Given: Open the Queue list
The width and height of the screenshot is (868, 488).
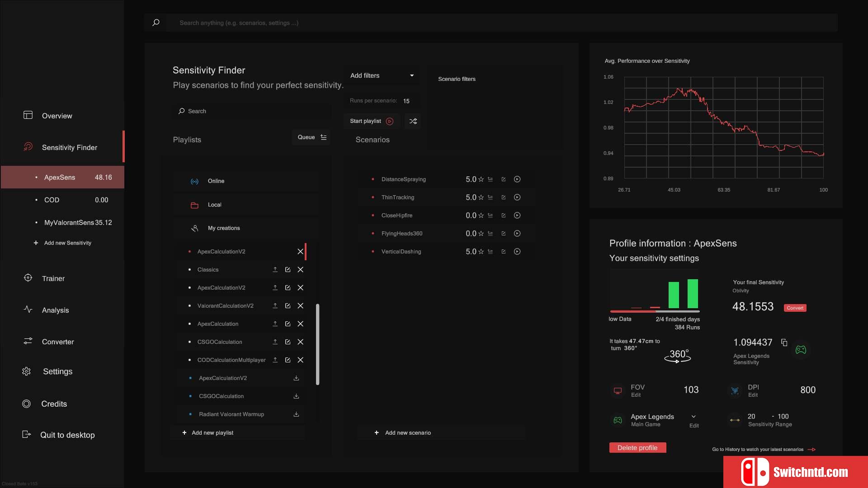Looking at the screenshot, I should (311, 137).
